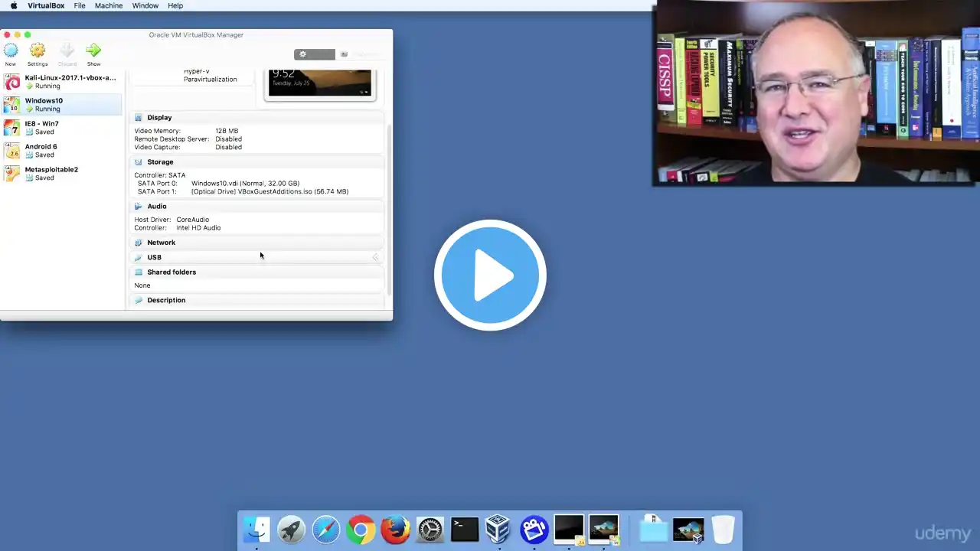Launch Google Chrome from the Dock

point(361,529)
